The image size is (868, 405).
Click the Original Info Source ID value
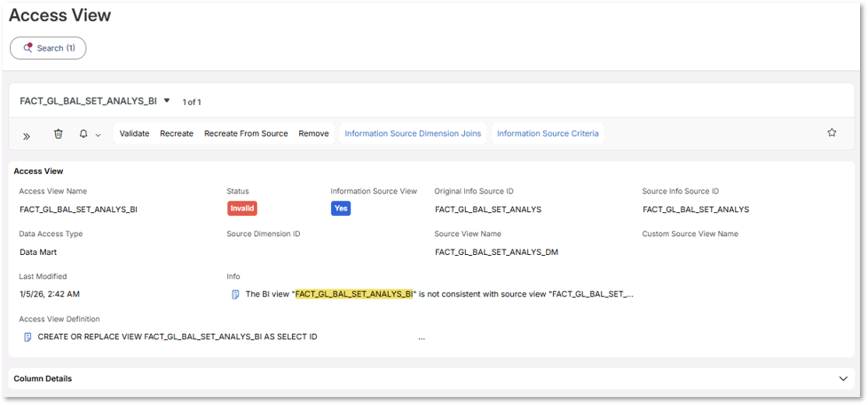[x=488, y=210]
